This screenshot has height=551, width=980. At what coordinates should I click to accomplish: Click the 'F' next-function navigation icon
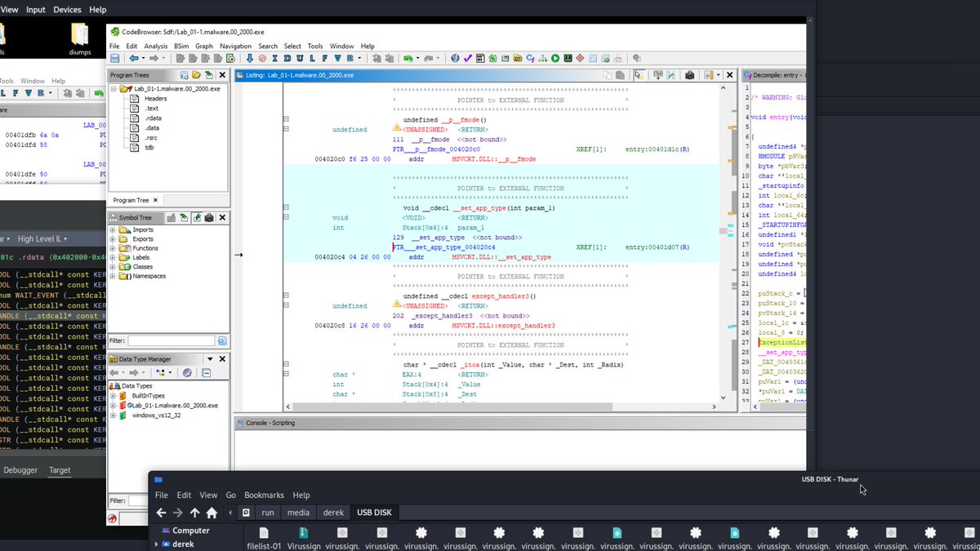[x=325, y=59]
